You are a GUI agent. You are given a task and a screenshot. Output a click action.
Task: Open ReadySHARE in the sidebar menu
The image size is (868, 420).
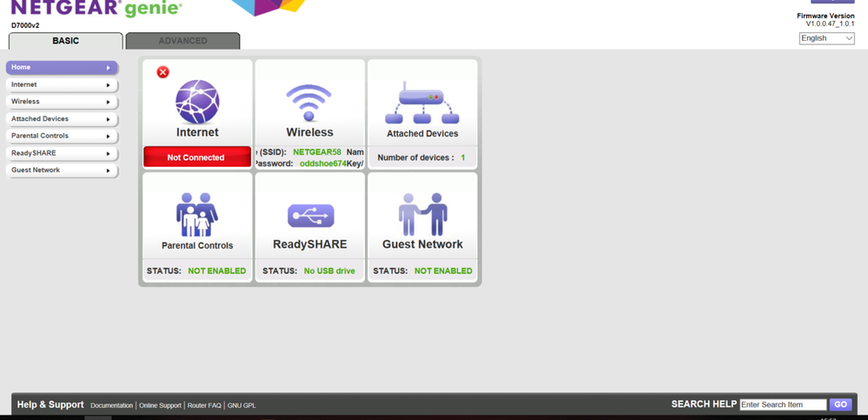62,154
